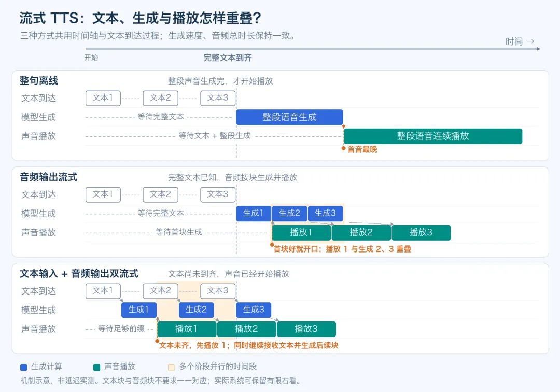Click the 等待文本 + 整段生成 label

215,136
